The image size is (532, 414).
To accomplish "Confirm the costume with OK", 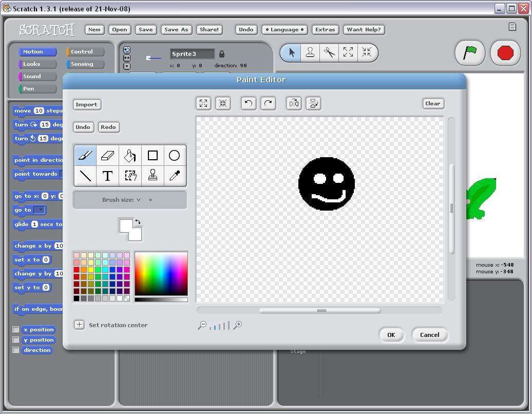I will 391,334.
